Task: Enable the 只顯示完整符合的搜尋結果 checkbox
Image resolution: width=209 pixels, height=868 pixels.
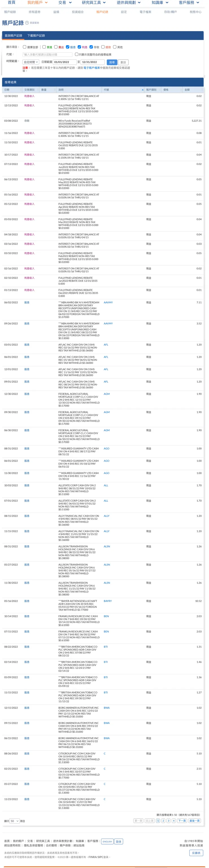Action: tap(77, 54)
